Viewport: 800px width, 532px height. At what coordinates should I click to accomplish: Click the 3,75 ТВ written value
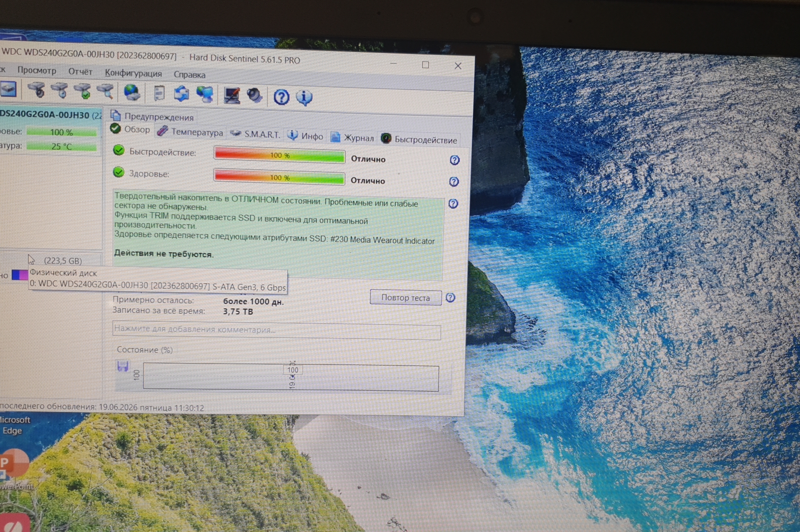tap(238, 311)
